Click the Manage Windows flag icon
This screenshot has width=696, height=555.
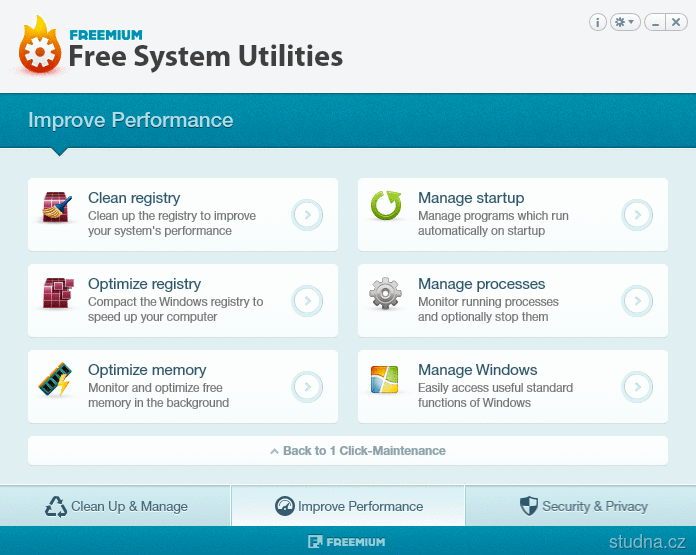click(384, 379)
